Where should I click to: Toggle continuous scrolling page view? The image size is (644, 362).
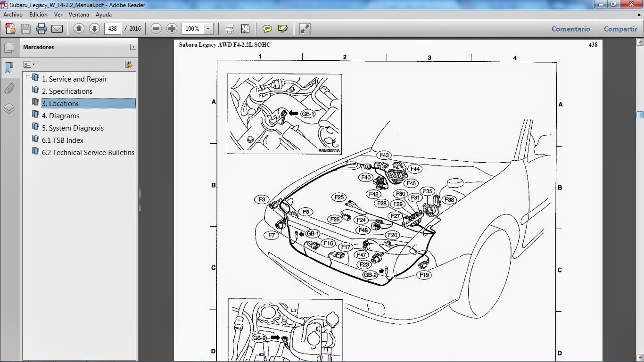(245, 28)
